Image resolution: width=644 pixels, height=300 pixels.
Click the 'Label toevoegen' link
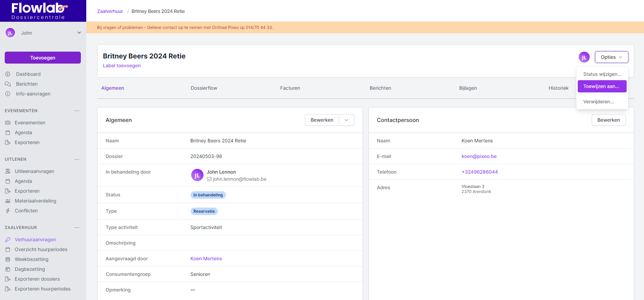tap(122, 66)
